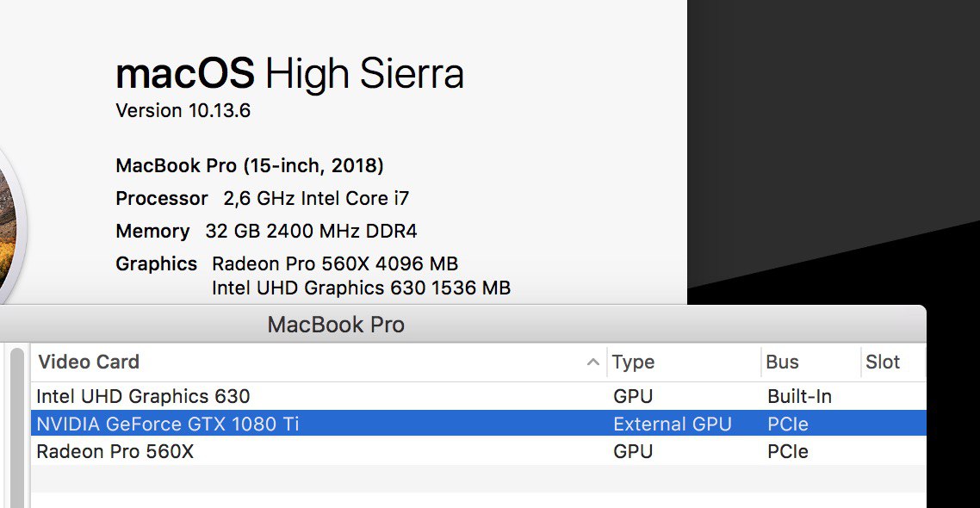
Task: Click the Radeon Pro 560X 4096 MB graphics line
Action: click(x=335, y=263)
